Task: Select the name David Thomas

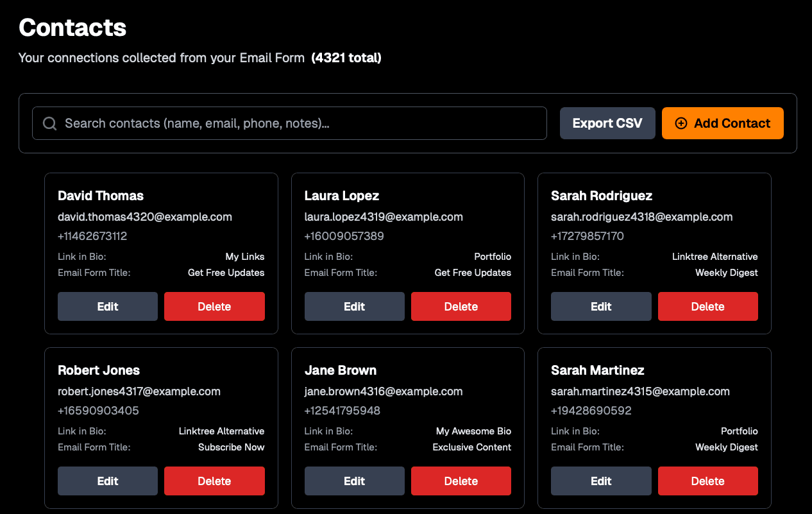Action: [101, 196]
